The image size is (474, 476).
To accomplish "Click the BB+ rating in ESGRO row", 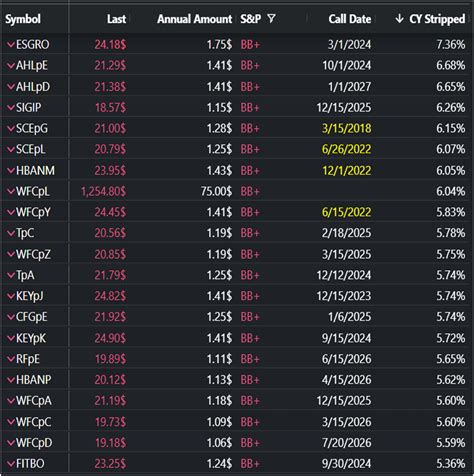I will pyautogui.click(x=250, y=44).
